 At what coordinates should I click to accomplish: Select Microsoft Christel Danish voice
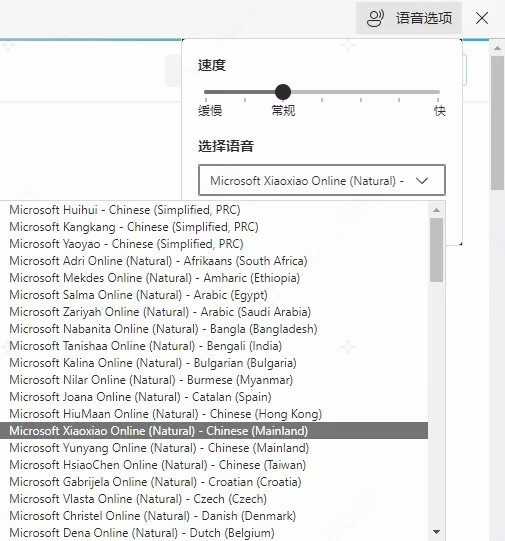[x=214, y=516]
